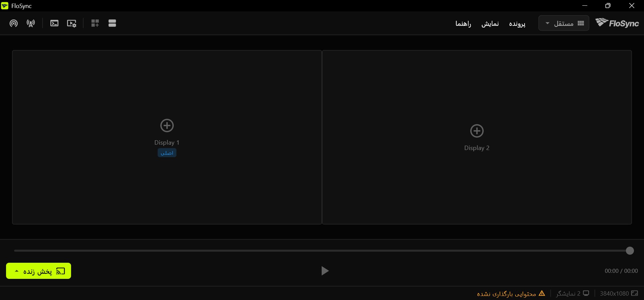Select the stacked rows layout icon
Image resolution: width=644 pixels, height=300 pixels.
(x=112, y=23)
